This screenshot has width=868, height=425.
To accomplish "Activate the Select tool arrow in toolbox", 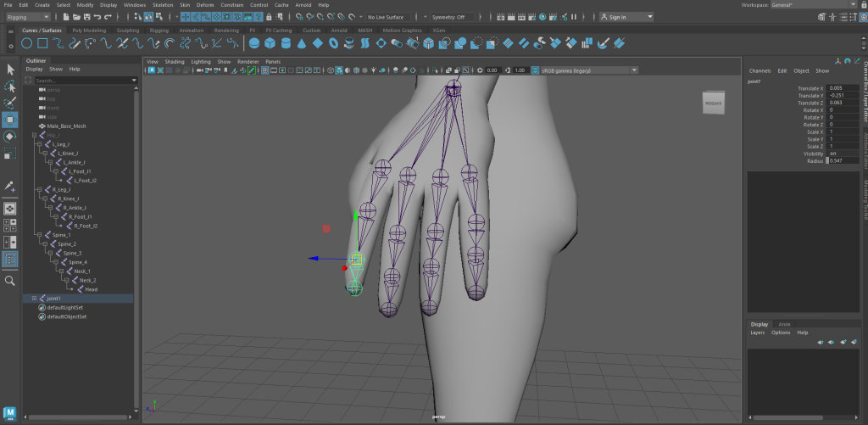I will [x=10, y=70].
